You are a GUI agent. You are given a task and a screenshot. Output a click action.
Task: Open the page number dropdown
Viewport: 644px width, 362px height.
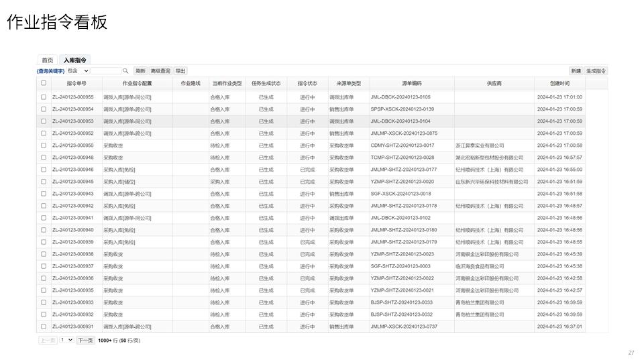coord(66,341)
